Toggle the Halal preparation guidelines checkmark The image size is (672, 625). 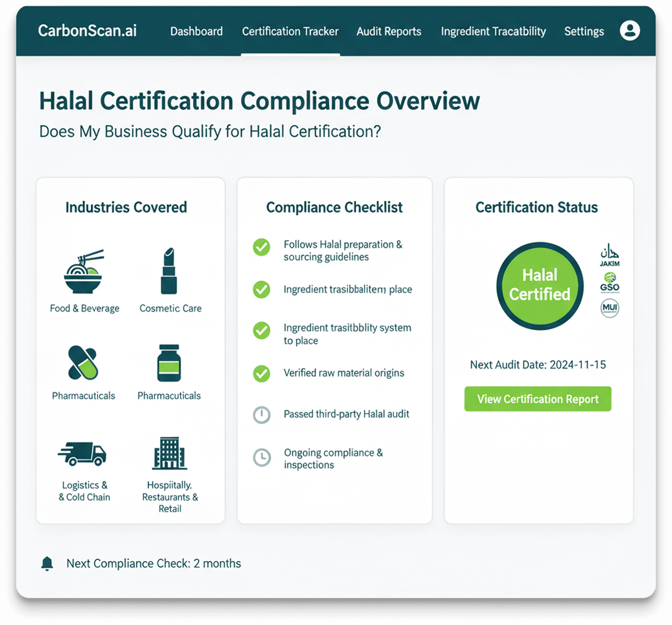pyautogui.click(x=261, y=247)
